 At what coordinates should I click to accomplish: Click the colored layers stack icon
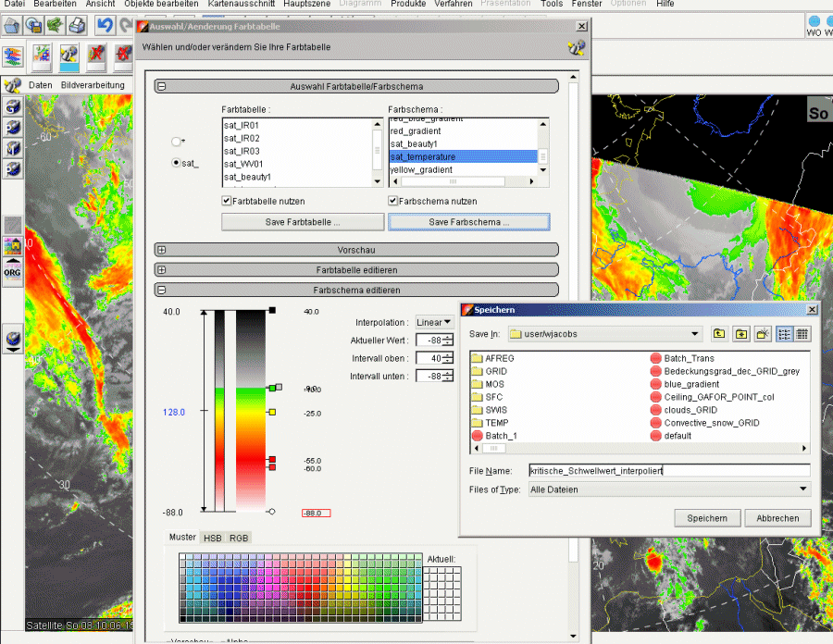(x=13, y=56)
